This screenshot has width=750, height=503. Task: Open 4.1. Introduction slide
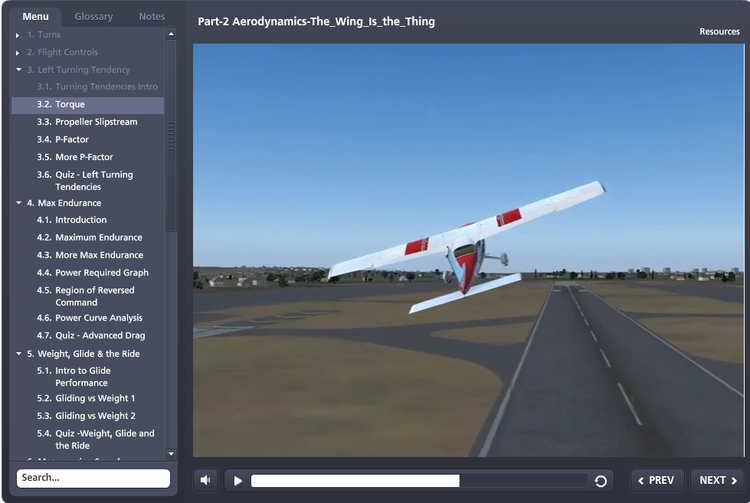coord(72,220)
